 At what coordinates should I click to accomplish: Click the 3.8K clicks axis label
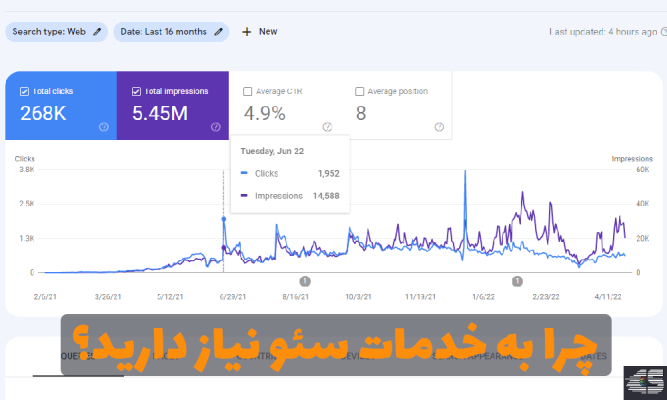pyautogui.click(x=26, y=169)
